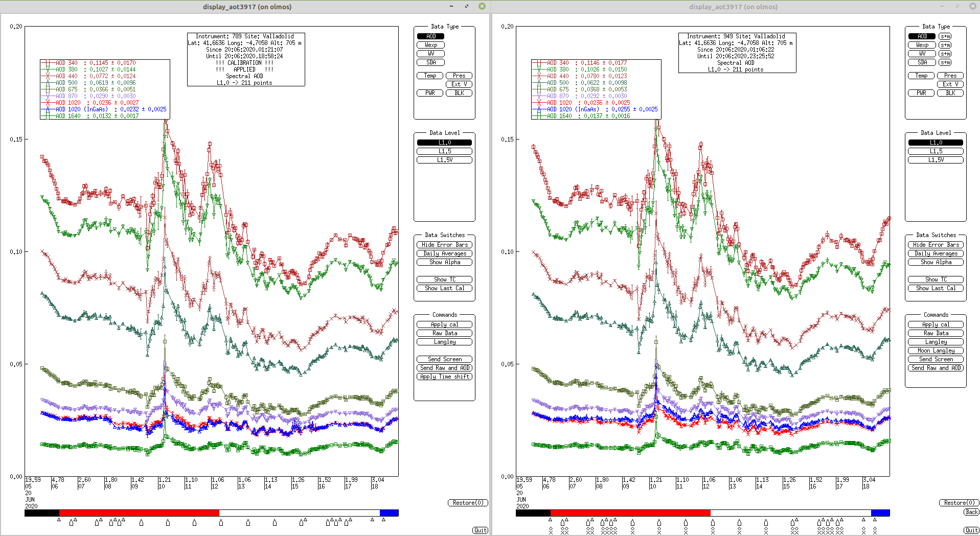Toggle Show Alpha in right window

point(936,262)
